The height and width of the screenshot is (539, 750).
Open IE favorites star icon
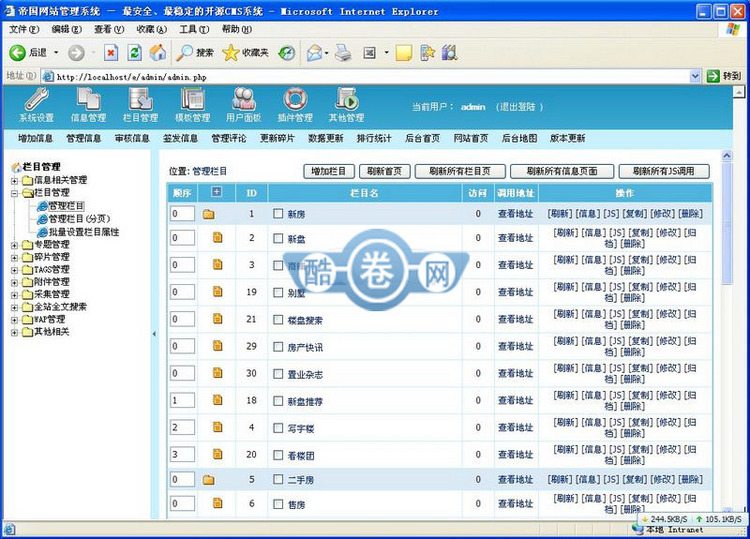coord(230,53)
